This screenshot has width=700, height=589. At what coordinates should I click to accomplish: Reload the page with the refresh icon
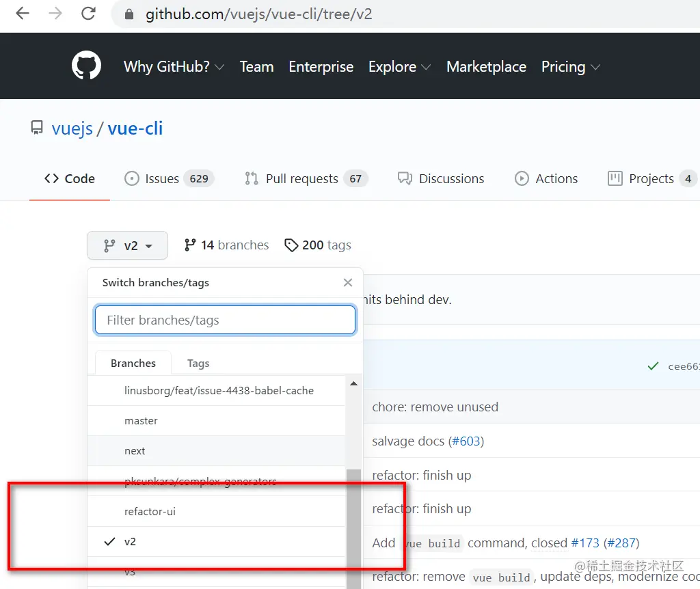(x=88, y=14)
